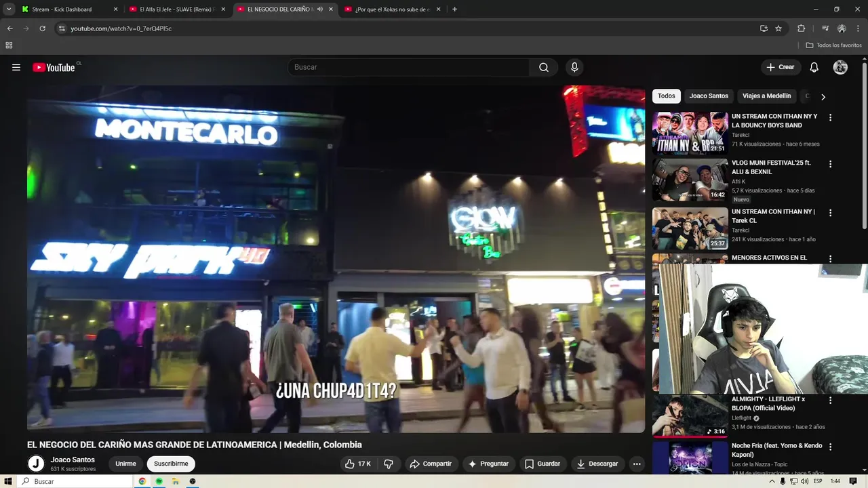Click the search magnifier button

tap(544, 67)
